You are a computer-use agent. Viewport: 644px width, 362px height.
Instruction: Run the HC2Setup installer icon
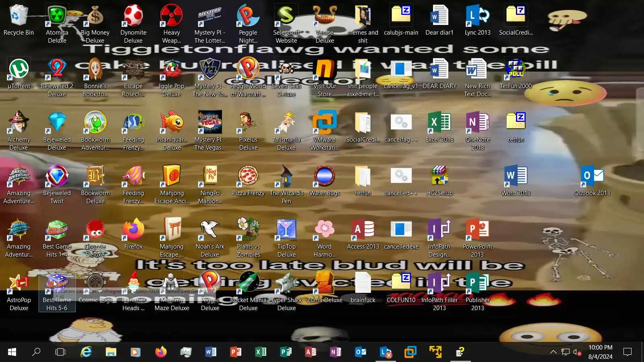click(x=439, y=181)
